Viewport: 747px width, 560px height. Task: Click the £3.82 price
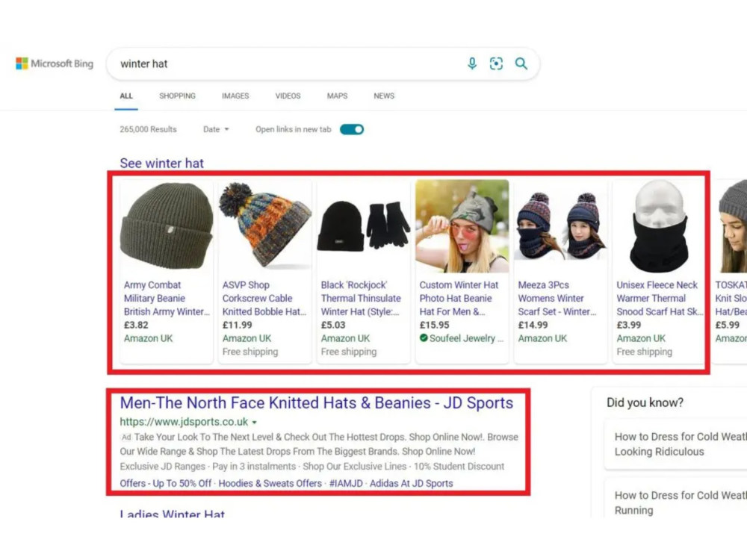tap(136, 325)
